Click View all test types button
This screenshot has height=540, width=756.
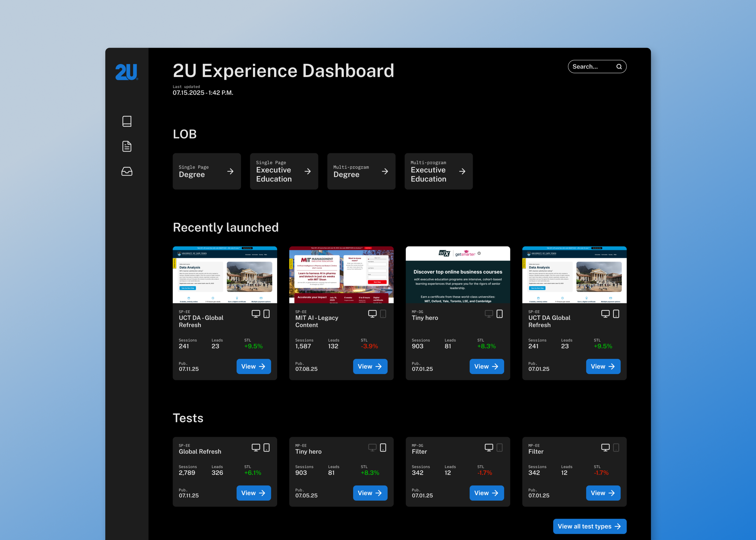[589, 526]
